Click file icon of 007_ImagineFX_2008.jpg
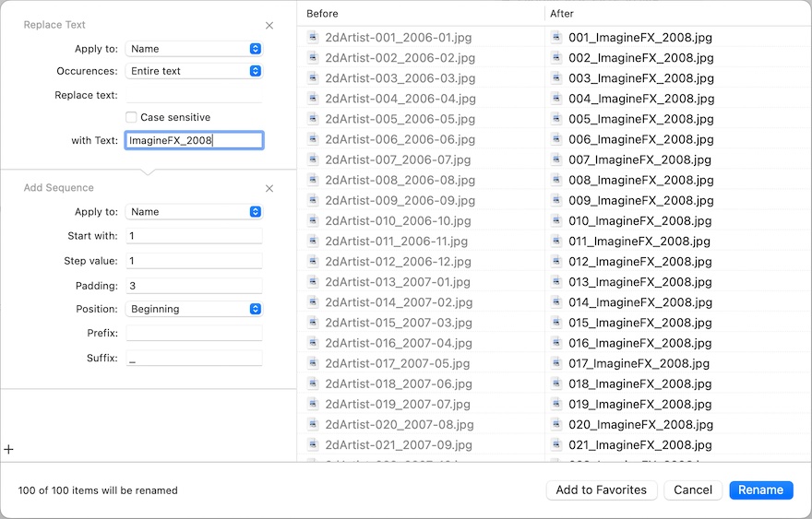This screenshot has height=519, width=812. point(556,159)
